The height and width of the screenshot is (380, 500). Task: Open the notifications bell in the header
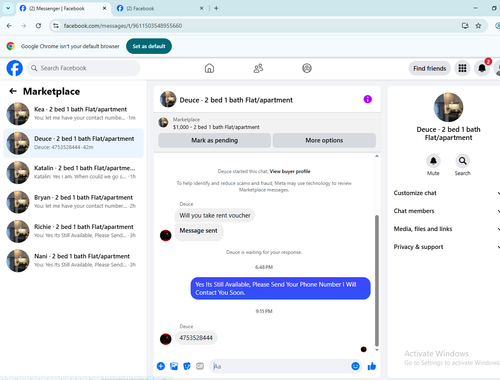tap(482, 68)
